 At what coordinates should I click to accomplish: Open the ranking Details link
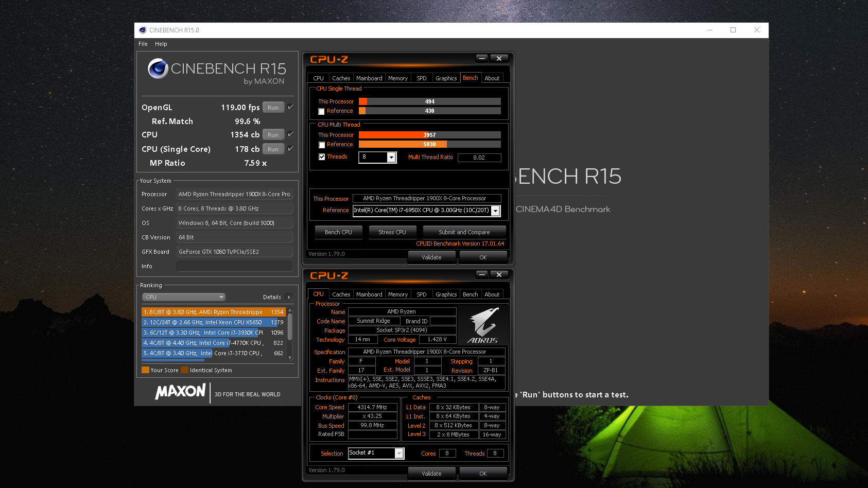pyautogui.click(x=272, y=297)
